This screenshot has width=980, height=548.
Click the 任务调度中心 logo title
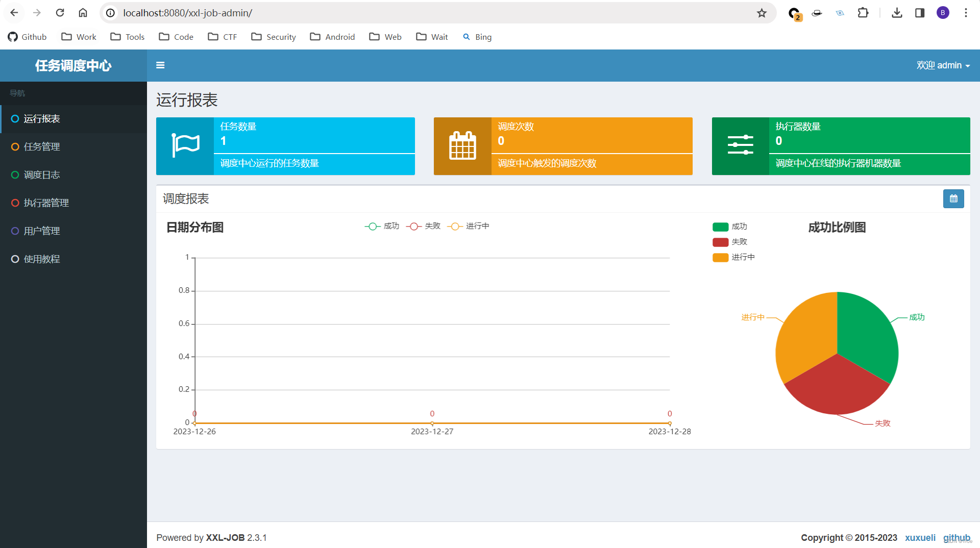(x=73, y=66)
